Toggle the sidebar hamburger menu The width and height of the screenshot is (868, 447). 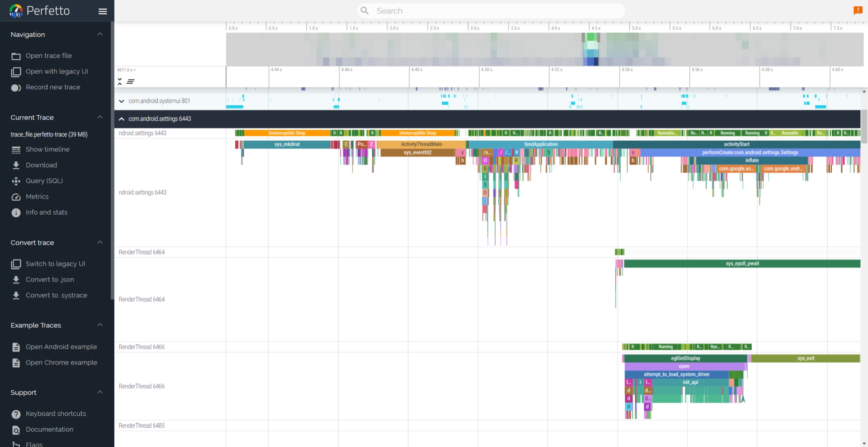point(102,11)
